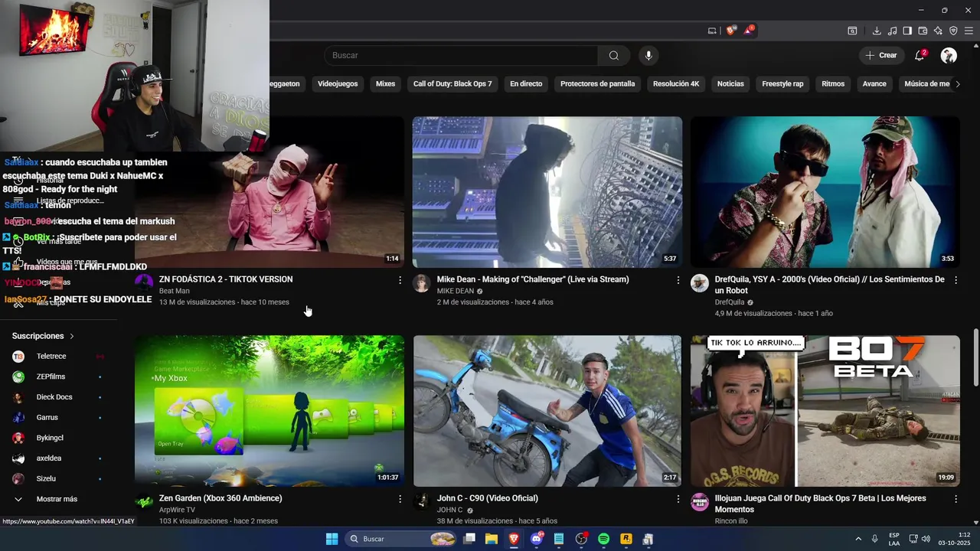Viewport: 980px width, 551px height.
Task: Click the Brave Rewards triangle icon
Action: point(748,31)
